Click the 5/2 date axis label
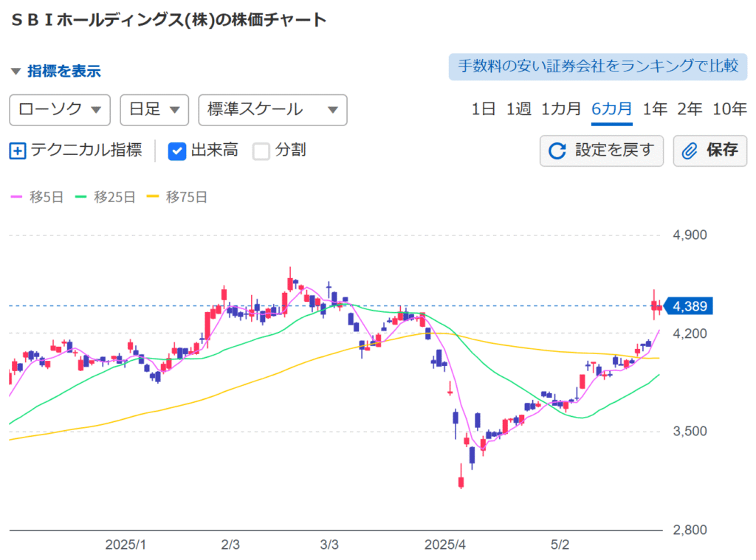 (x=560, y=545)
